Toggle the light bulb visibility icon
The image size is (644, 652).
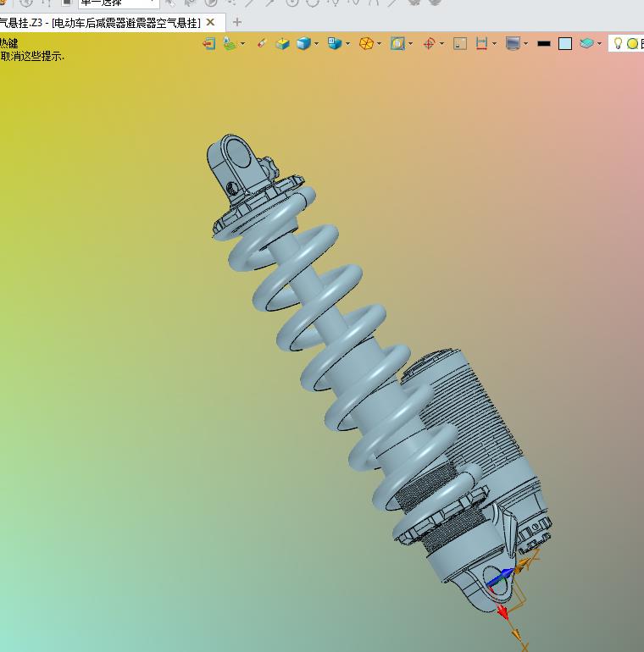(619, 43)
